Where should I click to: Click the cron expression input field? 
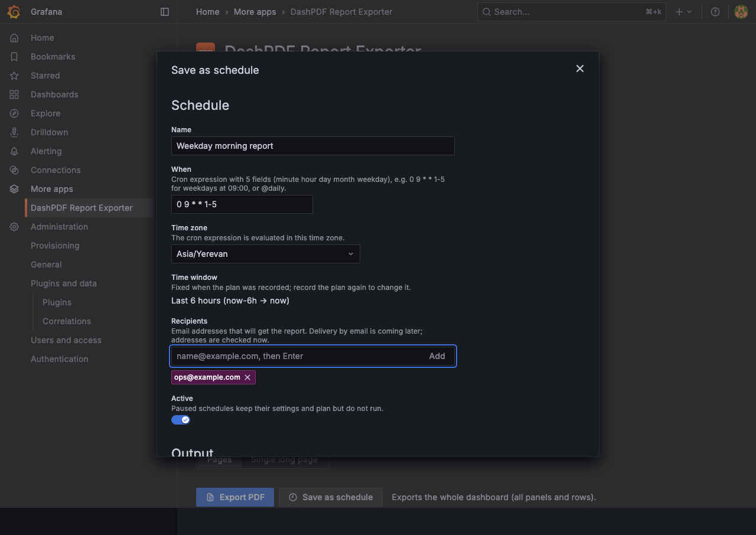[242, 204]
